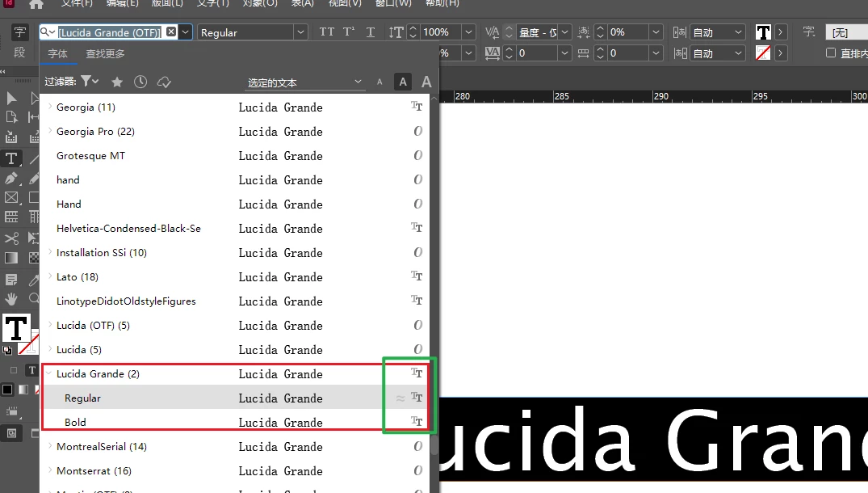The image size is (868, 493).
Task: Open fill color options arrow
Action: coord(780,32)
